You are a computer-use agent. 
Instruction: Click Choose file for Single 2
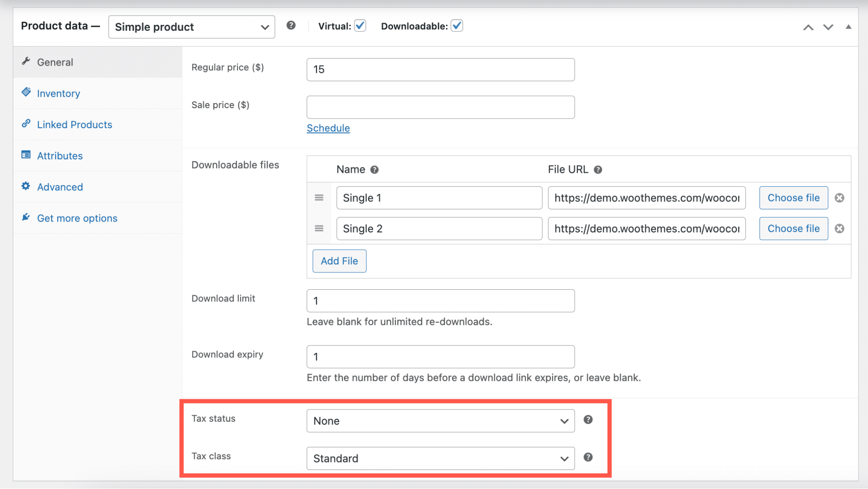[x=793, y=228]
